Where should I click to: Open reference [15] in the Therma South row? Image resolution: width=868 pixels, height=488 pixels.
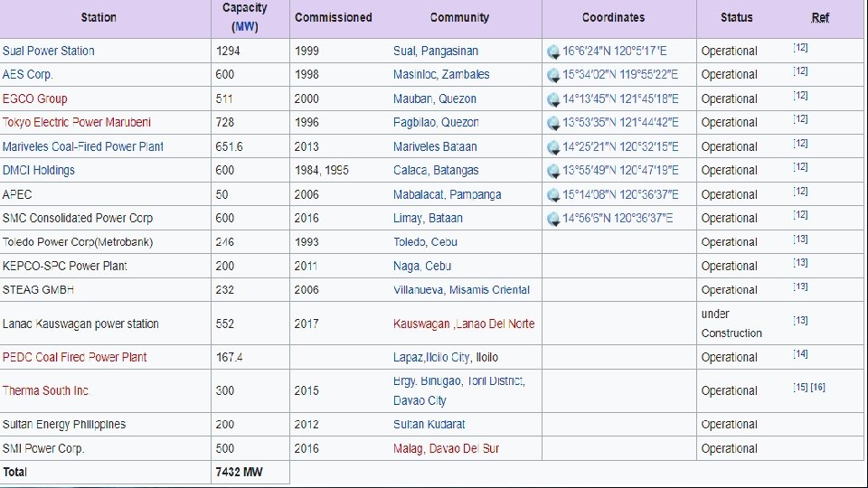800,388
